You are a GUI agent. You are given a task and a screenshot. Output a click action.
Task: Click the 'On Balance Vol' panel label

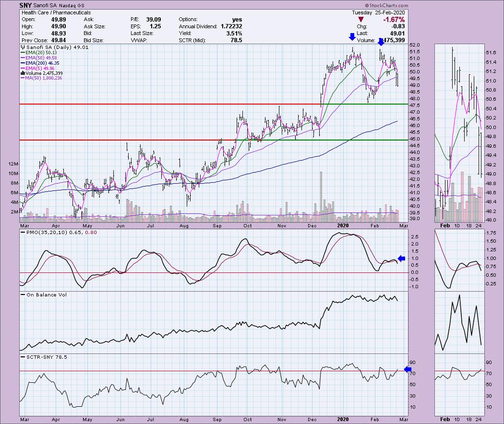[47, 295]
